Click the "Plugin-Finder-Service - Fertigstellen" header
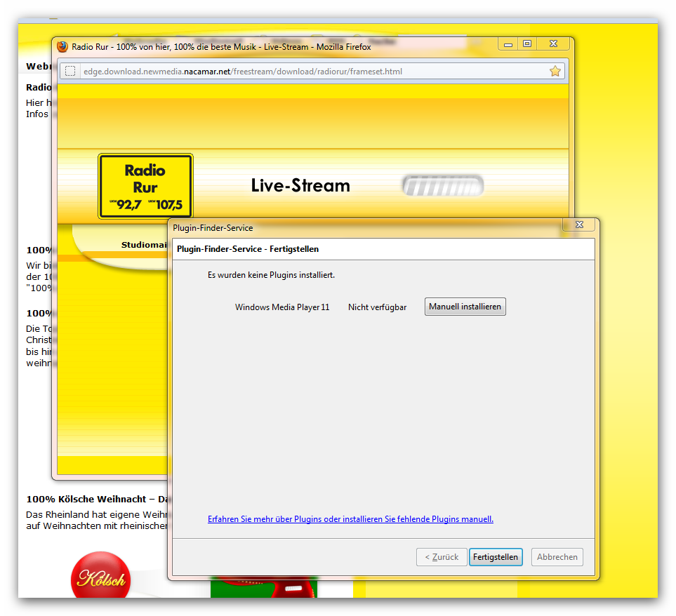The height and width of the screenshot is (616, 676). point(248,249)
